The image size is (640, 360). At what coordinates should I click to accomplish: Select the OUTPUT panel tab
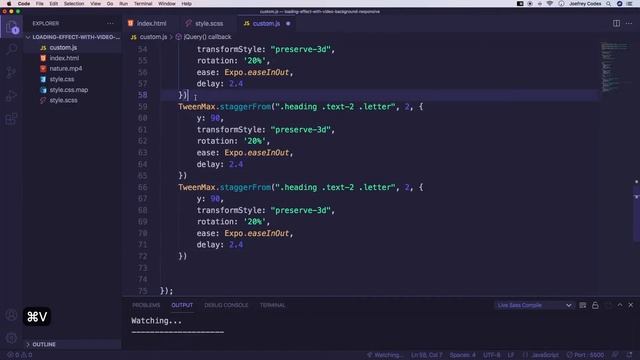point(182,305)
